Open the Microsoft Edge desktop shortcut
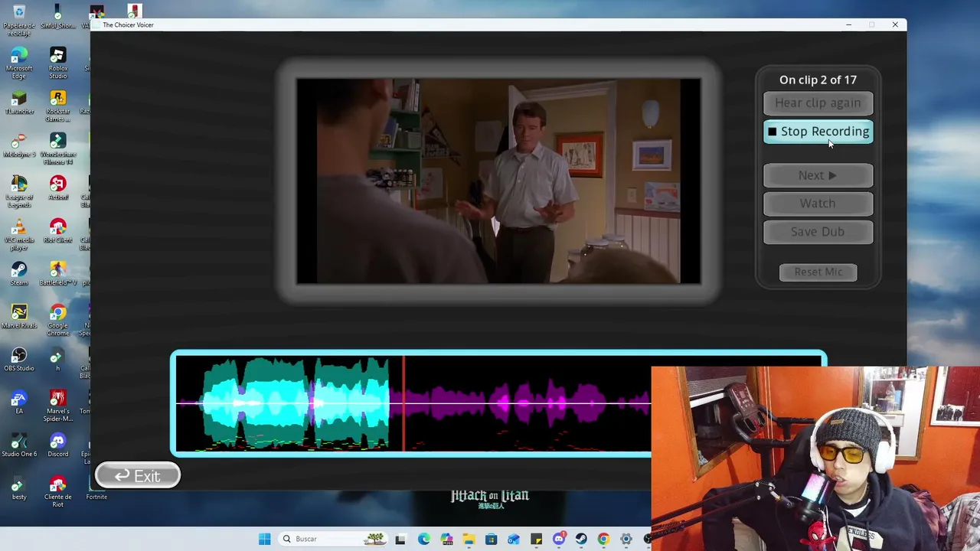Viewport: 980px width, 551px height. coord(19,64)
